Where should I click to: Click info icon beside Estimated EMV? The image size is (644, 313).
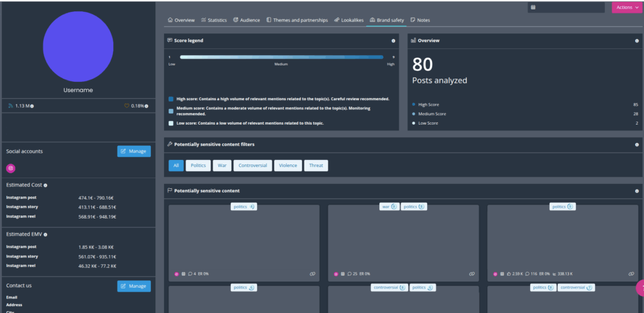46,234
